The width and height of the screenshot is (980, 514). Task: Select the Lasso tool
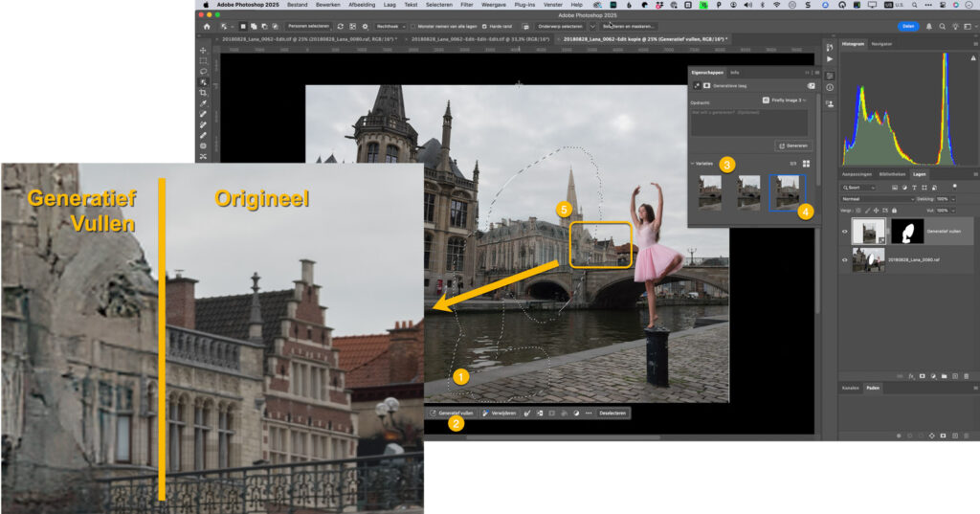203,71
